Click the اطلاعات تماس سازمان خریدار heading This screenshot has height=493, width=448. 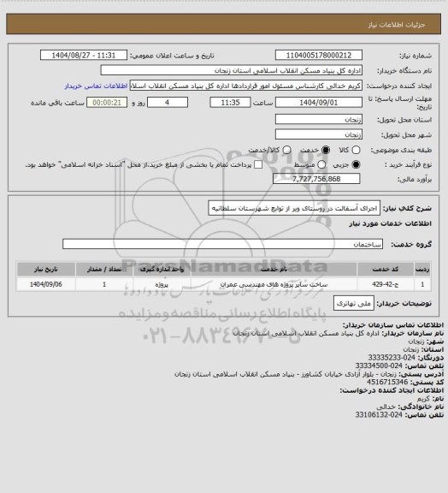pyautogui.click(x=393, y=324)
